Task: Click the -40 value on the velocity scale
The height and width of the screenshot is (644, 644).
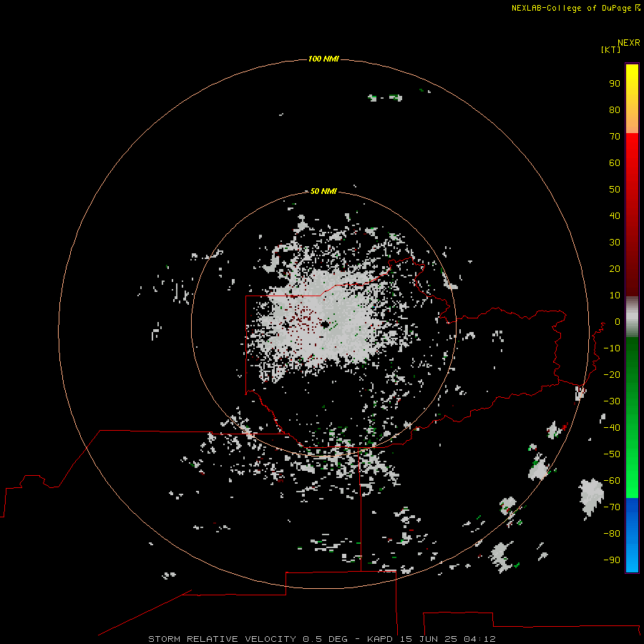Action: point(612,428)
